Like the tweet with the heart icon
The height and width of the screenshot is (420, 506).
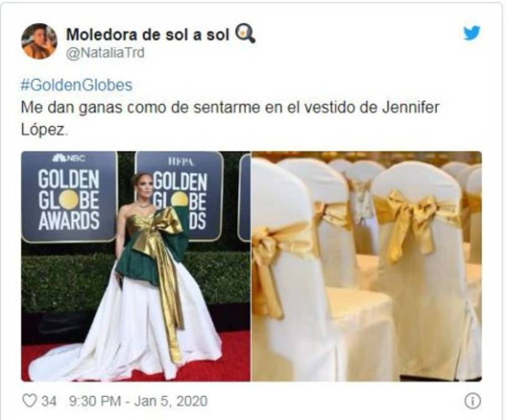(x=29, y=401)
